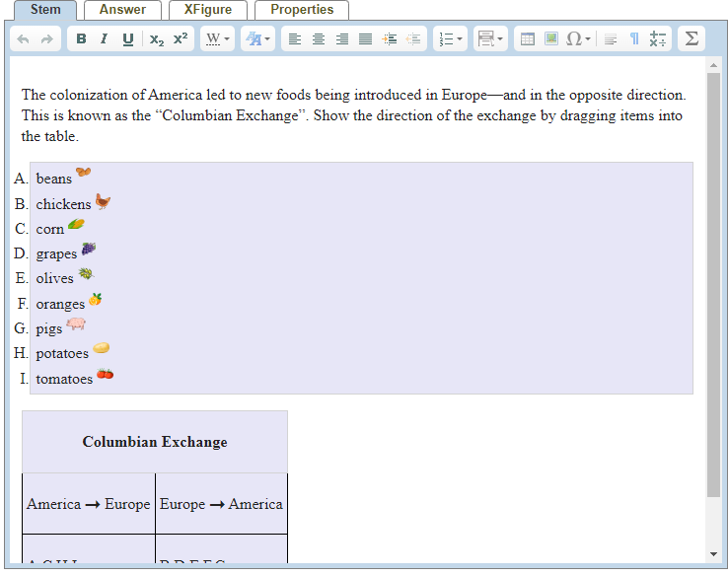Click the tomatoes picture
Screen dimensions: 728x576
pos(105,374)
